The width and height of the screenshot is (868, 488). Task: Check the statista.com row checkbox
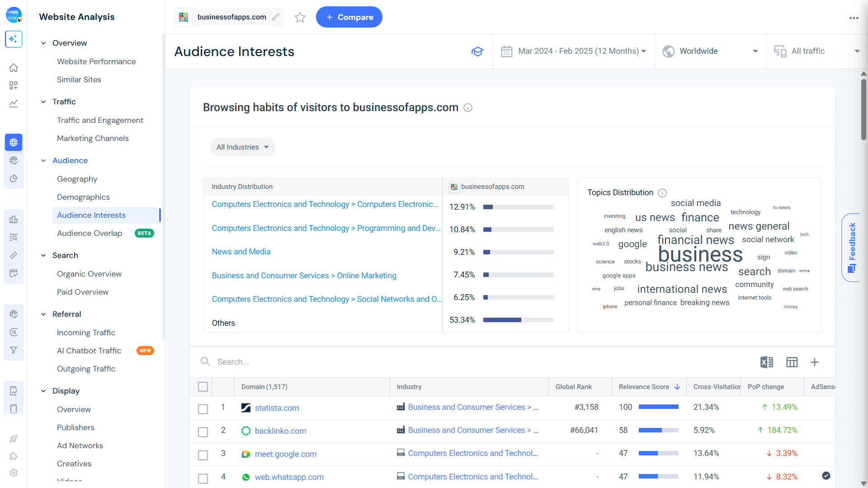point(203,409)
